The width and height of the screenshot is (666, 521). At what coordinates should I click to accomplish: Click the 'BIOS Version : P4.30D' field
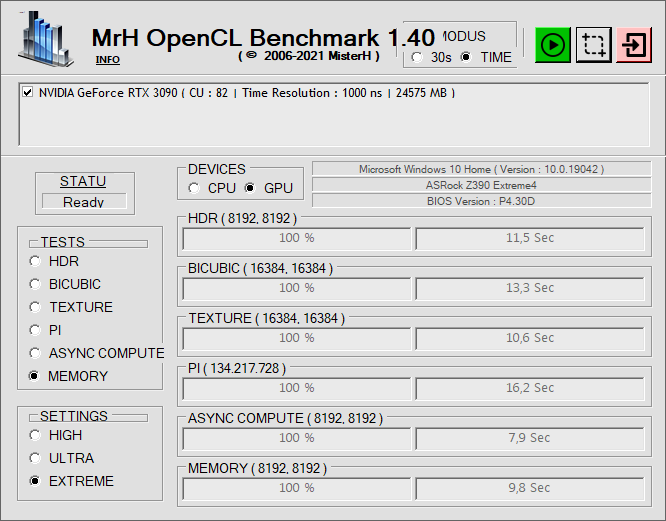481,201
